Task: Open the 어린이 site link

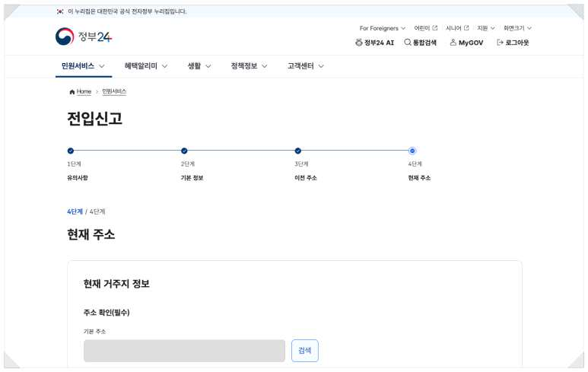Action: point(422,28)
